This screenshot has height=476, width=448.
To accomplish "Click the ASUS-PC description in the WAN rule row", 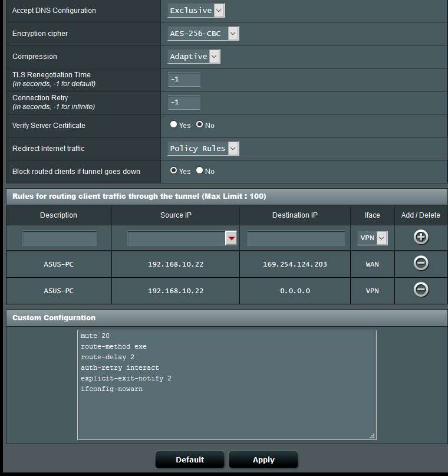I will (x=58, y=264).
